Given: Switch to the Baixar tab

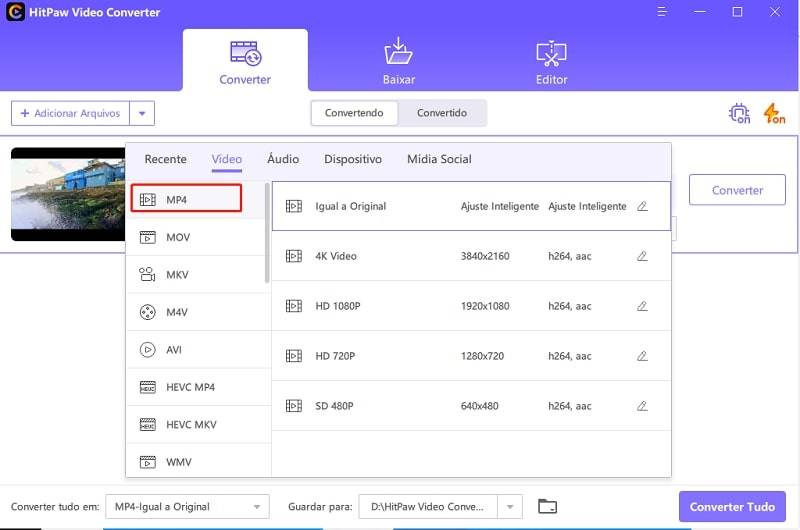Looking at the screenshot, I should [x=398, y=61].
